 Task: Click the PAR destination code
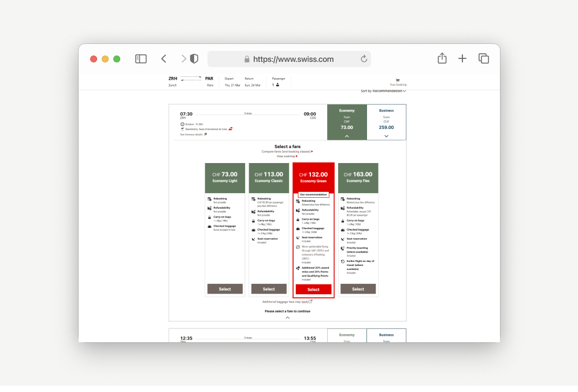click(x=209, y=79)
